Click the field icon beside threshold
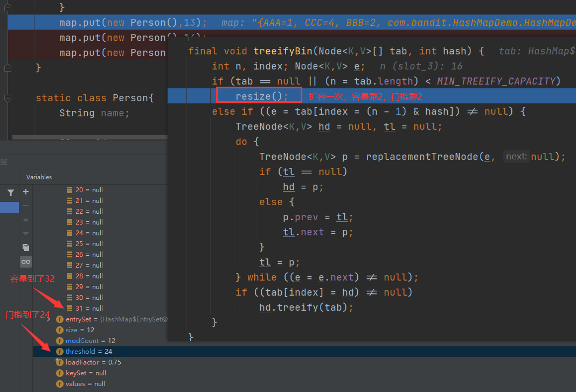The height and width of the screenshot is (392, 576). click(x=59, y=351)
